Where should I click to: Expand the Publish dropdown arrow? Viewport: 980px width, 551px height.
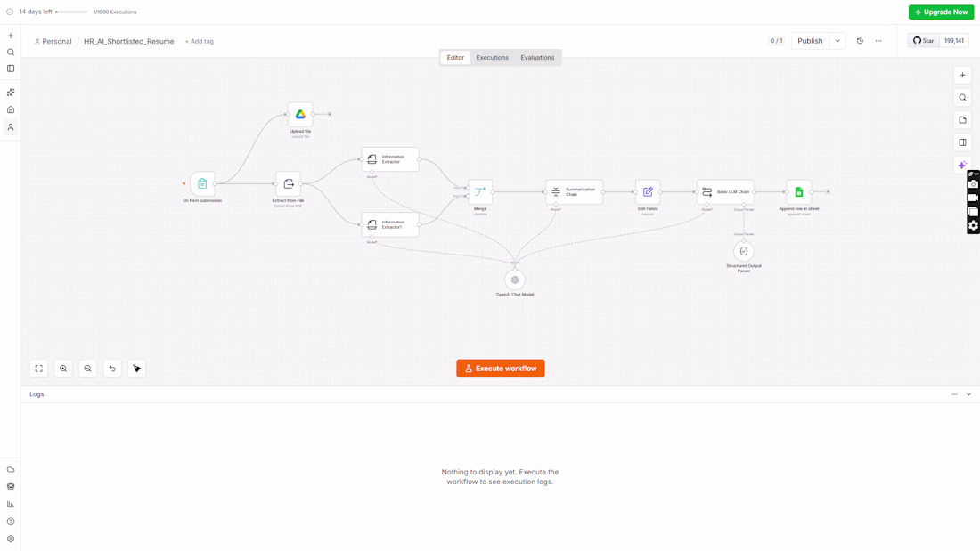pos(837,41)
